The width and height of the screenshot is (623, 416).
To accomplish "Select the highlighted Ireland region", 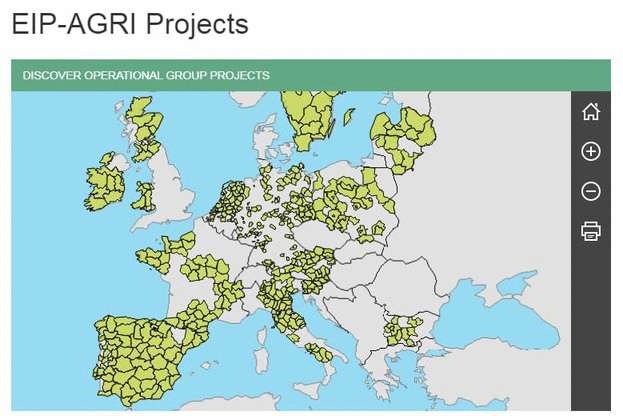I will 105,185.
